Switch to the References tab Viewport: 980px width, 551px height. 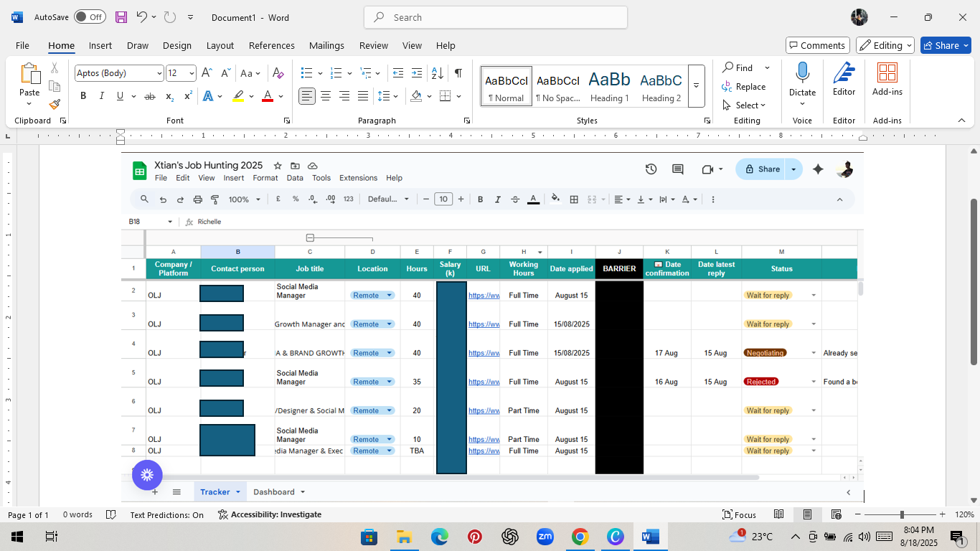pyautogui.click(x=271, y=45)
